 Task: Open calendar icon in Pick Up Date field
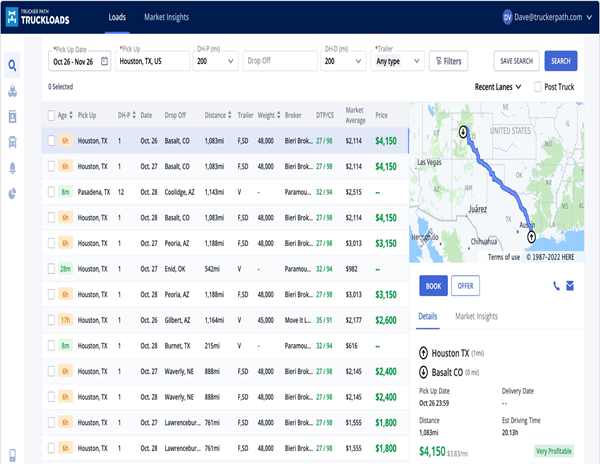click(105, 61)
